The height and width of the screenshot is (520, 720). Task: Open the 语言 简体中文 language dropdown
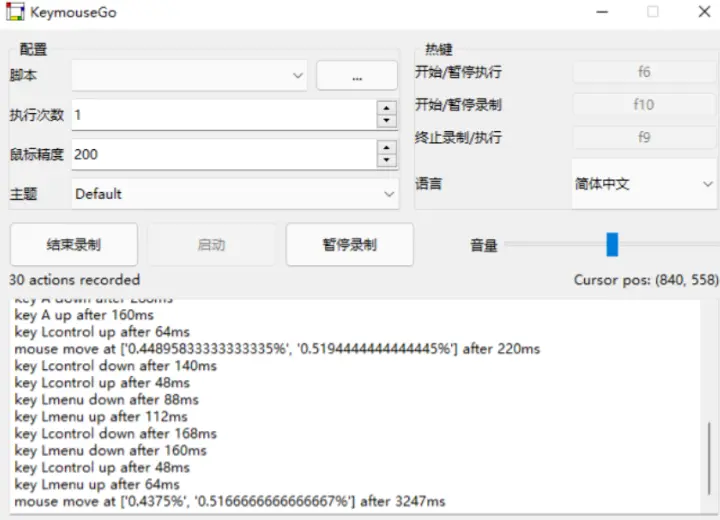tap(644, 184)
